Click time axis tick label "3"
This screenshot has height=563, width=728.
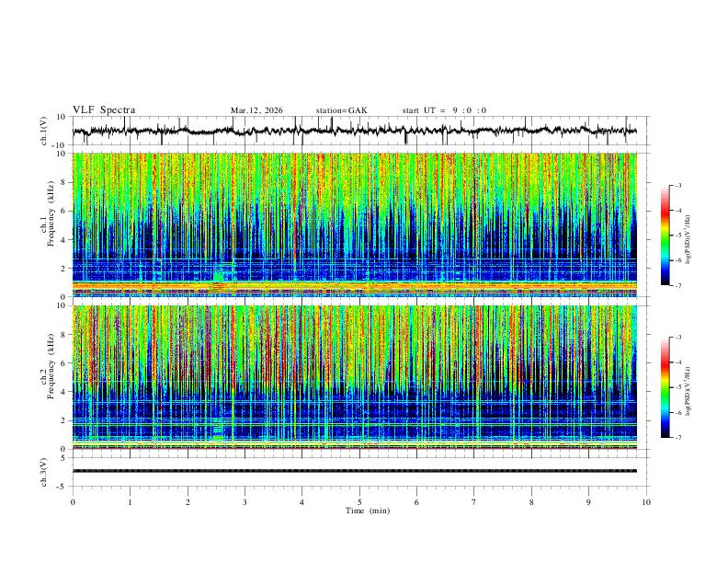245,502
